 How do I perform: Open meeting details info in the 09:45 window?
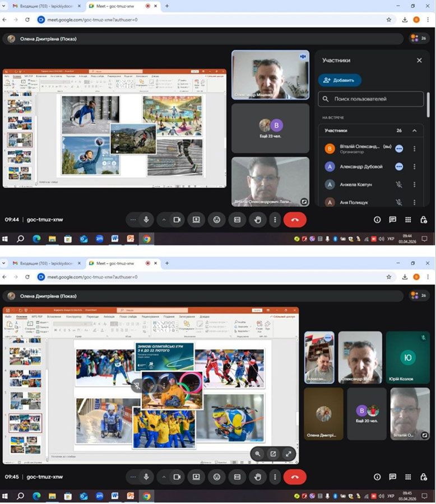click(x=377, y=477)
